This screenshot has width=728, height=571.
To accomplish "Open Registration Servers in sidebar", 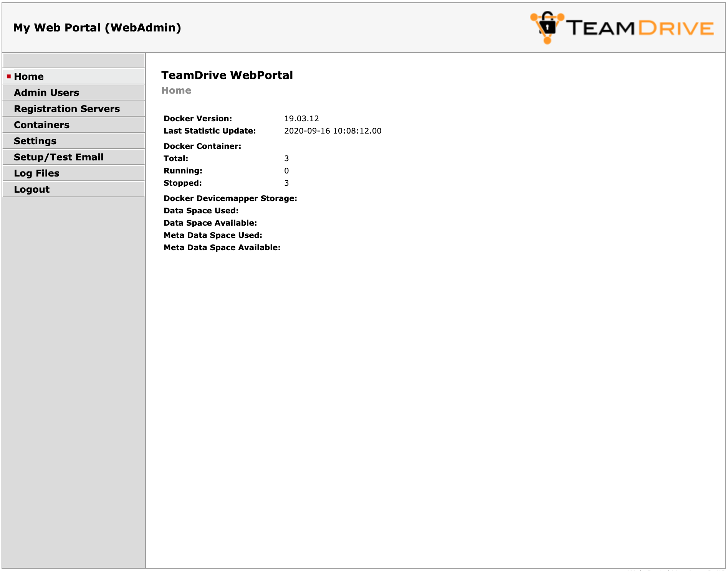I will pyautogui.click(x=67, y=109).
